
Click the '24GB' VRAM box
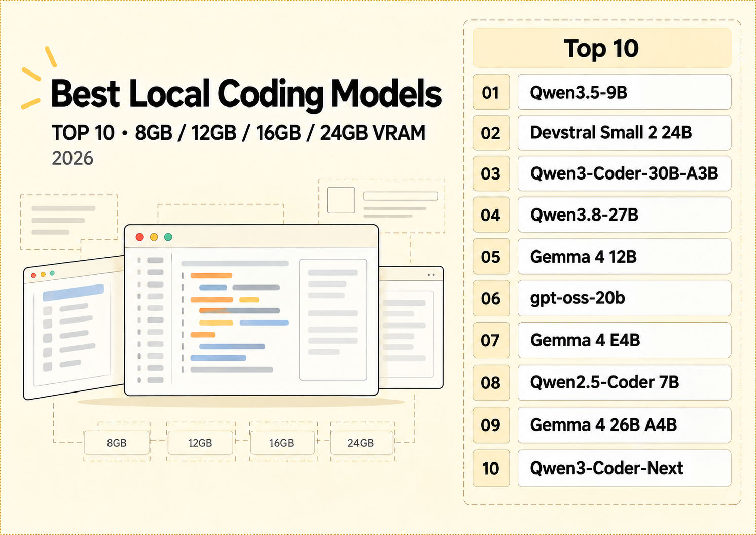pyautogui.click(x=361, y=443)
